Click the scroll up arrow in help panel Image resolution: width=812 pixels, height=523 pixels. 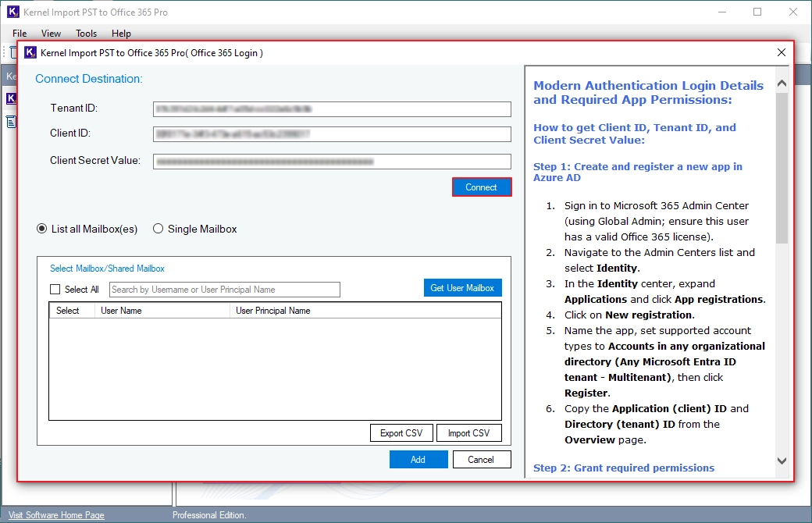(x=782, y=84)
